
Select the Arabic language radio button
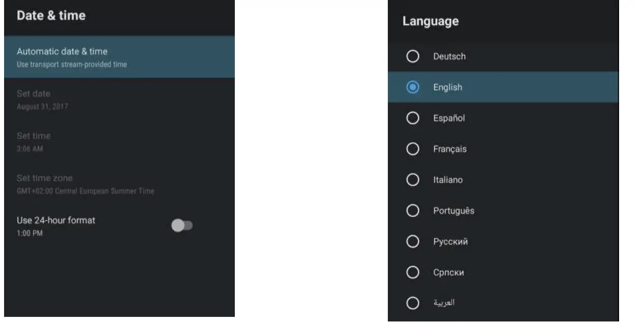(x=413, y=303)
